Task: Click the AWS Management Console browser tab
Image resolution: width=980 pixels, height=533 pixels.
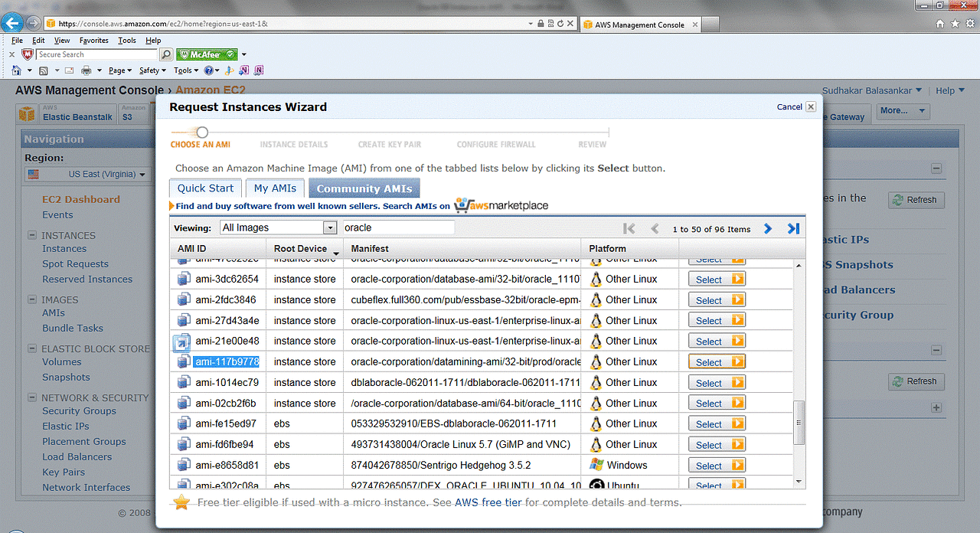Action: 641,25
